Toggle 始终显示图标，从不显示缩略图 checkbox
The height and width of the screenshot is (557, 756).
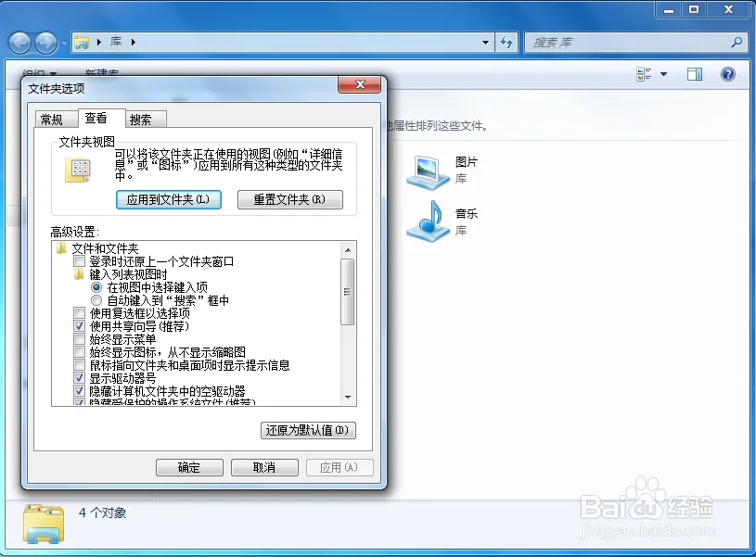click(x=79, y=352)
